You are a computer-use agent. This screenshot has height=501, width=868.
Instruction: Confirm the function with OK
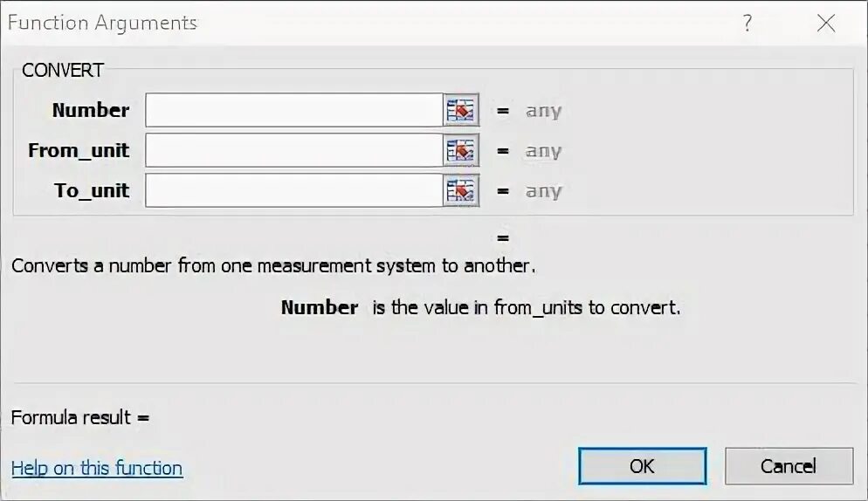click(x=642, y=466)
